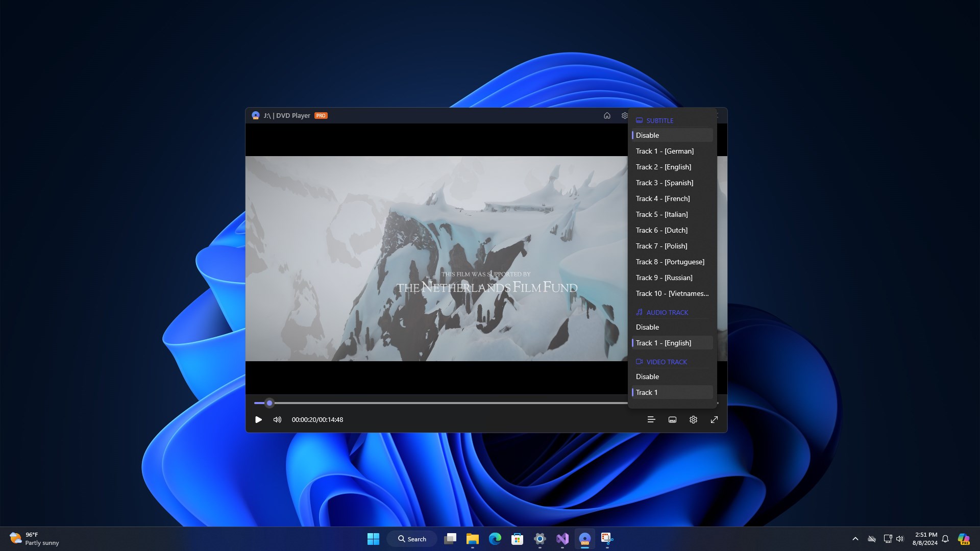Go to the player Home screen
Screen dimensions: 980x551
coord(607,115)
